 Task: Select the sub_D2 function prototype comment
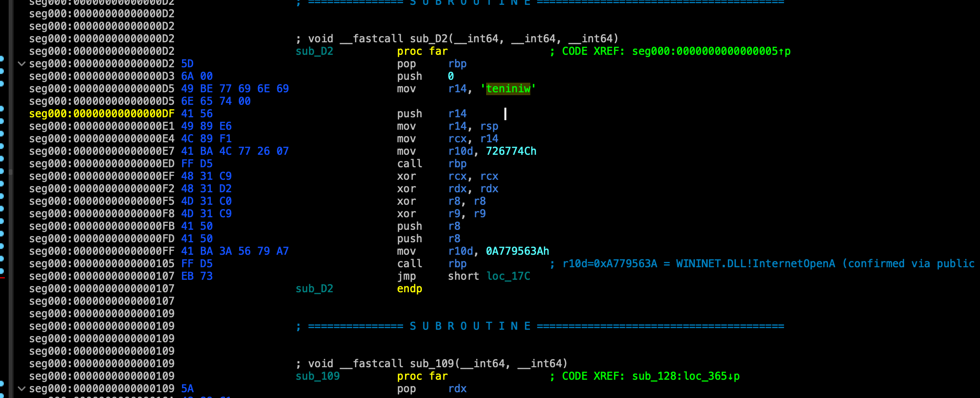tap(457, 38)
